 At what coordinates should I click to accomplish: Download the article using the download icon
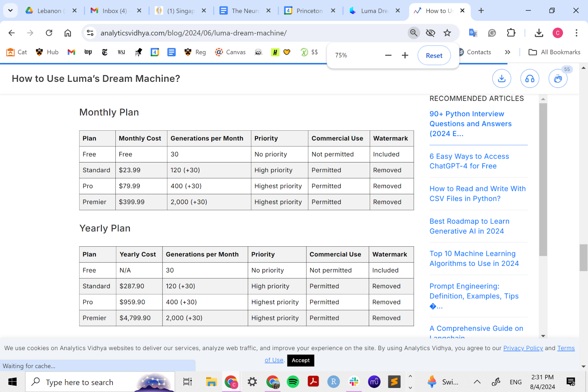tap(502, 79)
